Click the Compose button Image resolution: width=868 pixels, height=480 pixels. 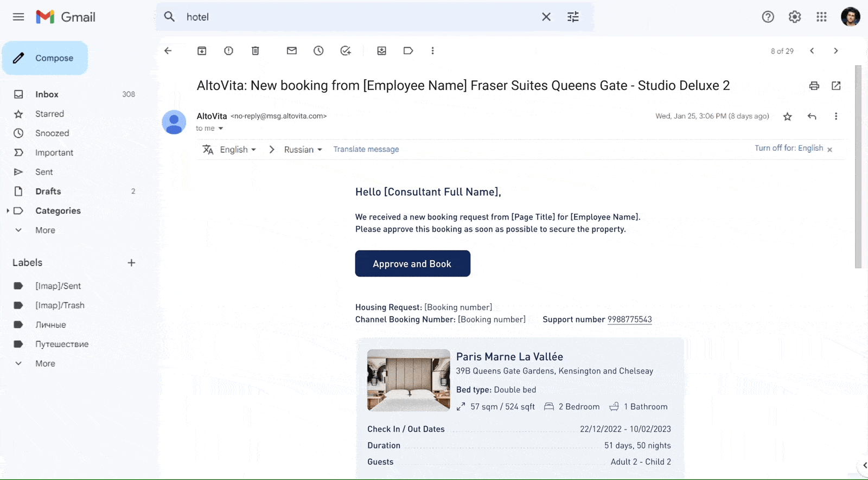tap(45, 58)
